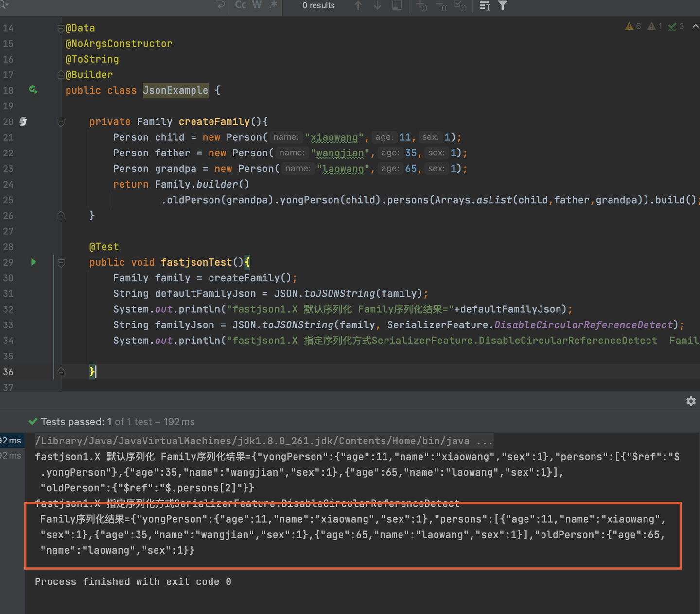Screen dimensions: 700x614
Task: Click the folded java command path line
Action: (x=263, y=441)
